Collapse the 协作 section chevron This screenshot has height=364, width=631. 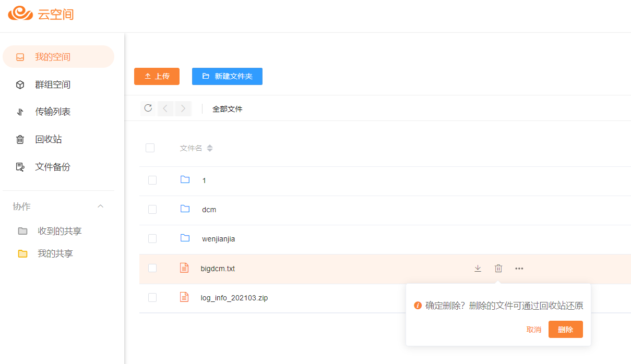tap(101, 207)
